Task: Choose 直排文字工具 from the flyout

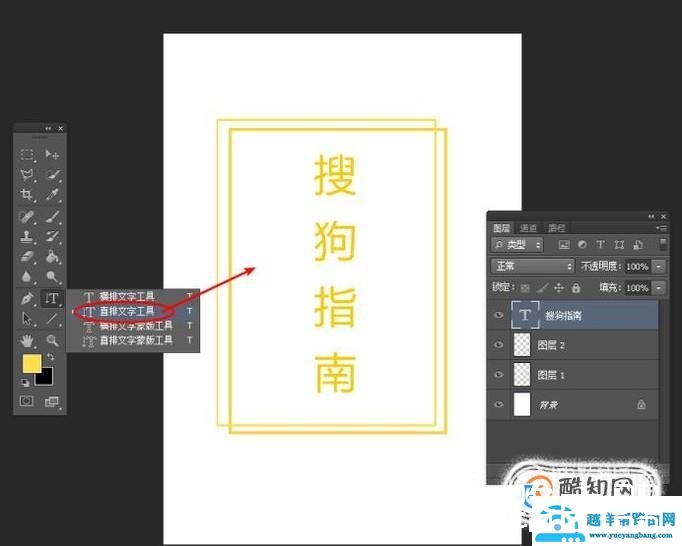Action: [127, 311]
